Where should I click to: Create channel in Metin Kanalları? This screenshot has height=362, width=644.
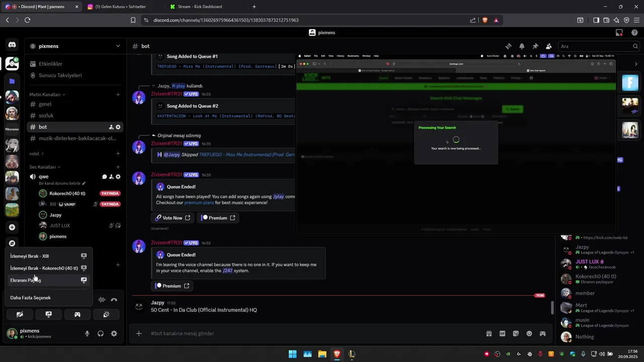click(x=118, y=95)
